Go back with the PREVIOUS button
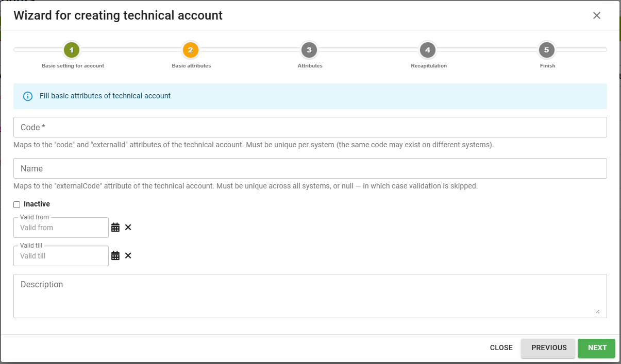 [549, 348]
